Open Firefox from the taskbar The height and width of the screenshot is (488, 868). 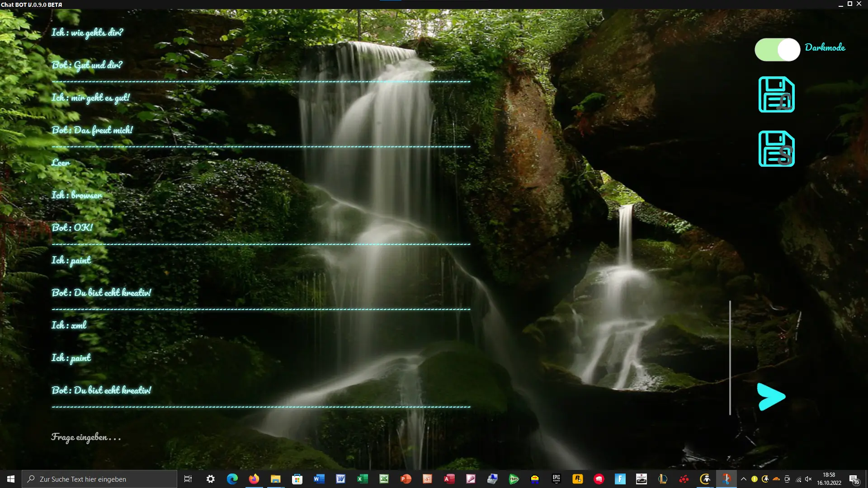click(x=254, y=479)
